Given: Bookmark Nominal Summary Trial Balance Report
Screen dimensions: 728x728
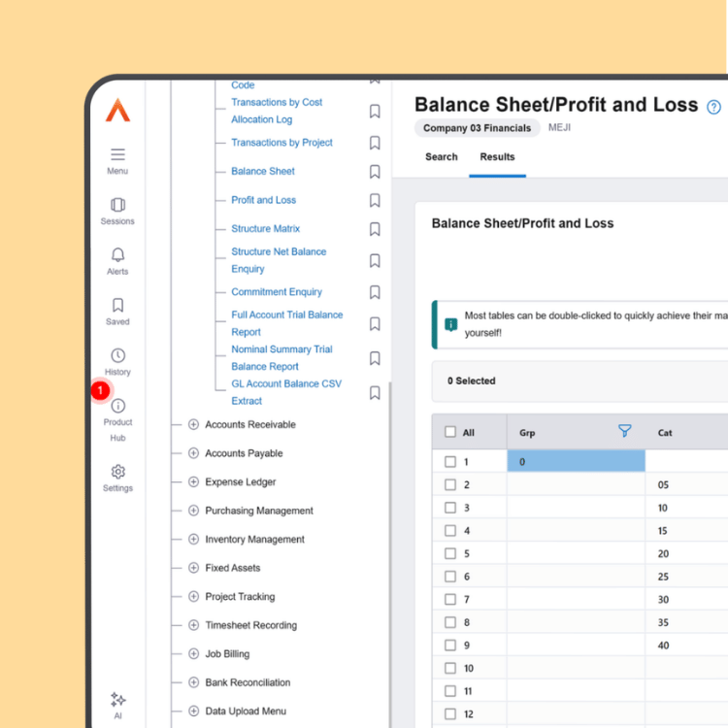Looking at the screenshot, I should (x=375, y=358).
